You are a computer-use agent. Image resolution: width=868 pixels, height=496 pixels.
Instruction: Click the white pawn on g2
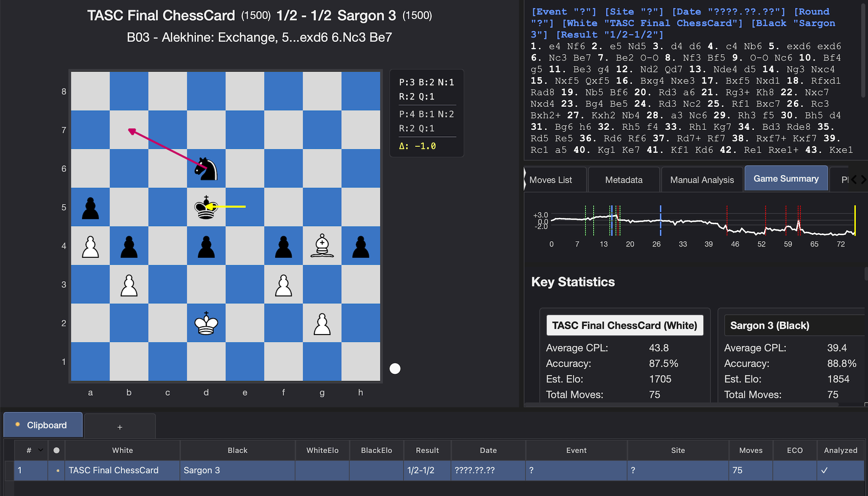(x=322, y=323)
